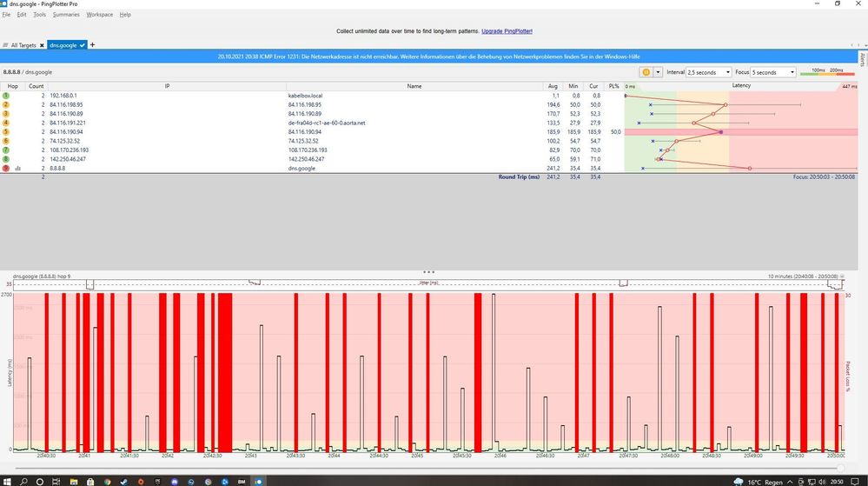This screenshot has width=868, height=486.
Task: Click the timeline graph at 20:45 marker
Action: pyautogui.click(x=417, y=455)
